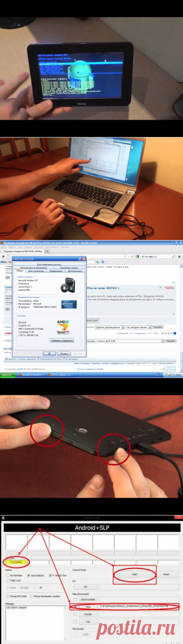Open the laptop touchscreen photo

coord(91,188)
